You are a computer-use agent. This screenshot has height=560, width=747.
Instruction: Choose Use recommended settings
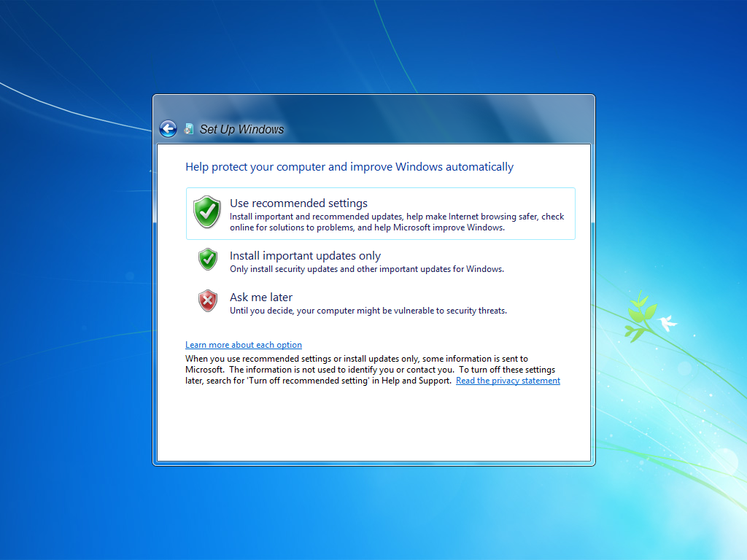(381, 214)
